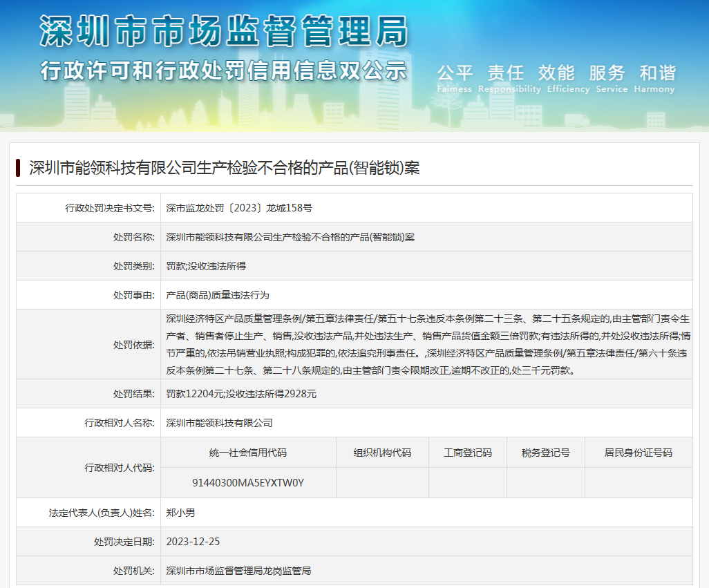Click the 处罚决定日期 row label

[x=124, y=542]
